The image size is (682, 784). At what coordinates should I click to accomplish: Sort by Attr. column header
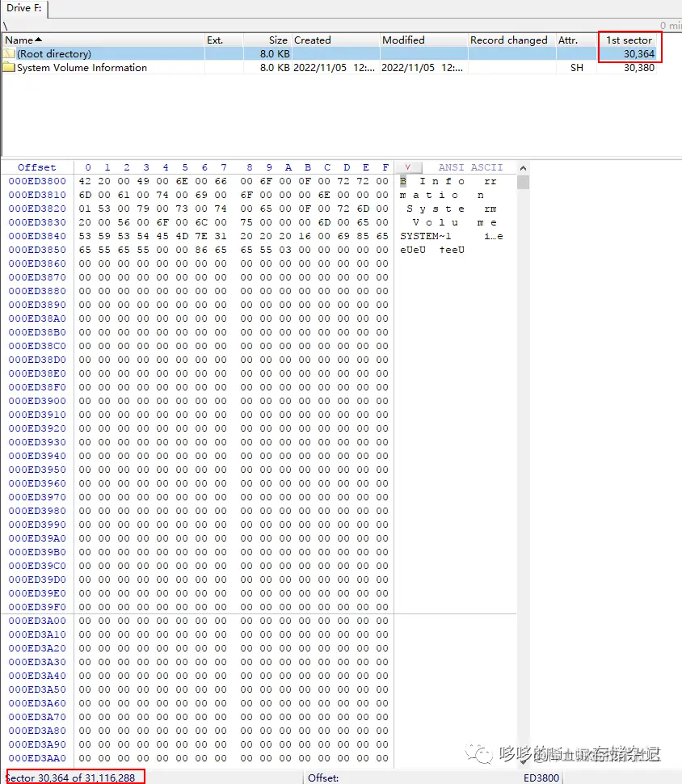(x=576, y=40)
